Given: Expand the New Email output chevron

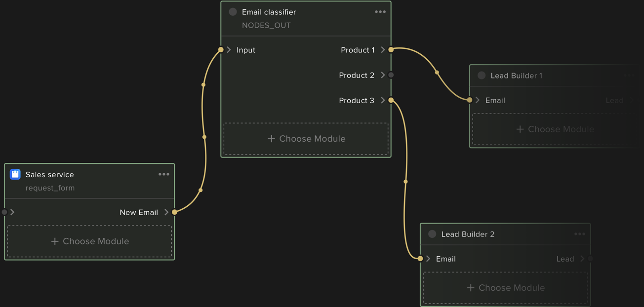Looking at the screenshot, I should pos(166,212).
